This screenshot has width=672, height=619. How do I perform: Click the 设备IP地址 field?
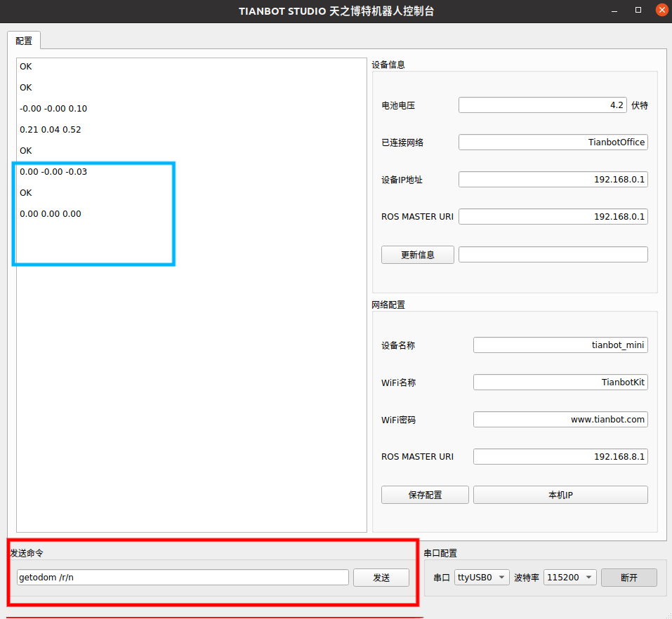(553, 180)
